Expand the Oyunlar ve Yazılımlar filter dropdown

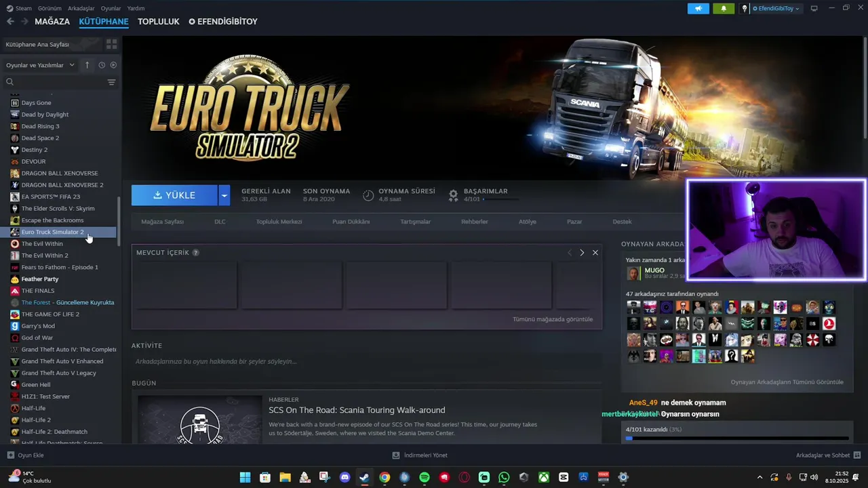tap(40, 65)
